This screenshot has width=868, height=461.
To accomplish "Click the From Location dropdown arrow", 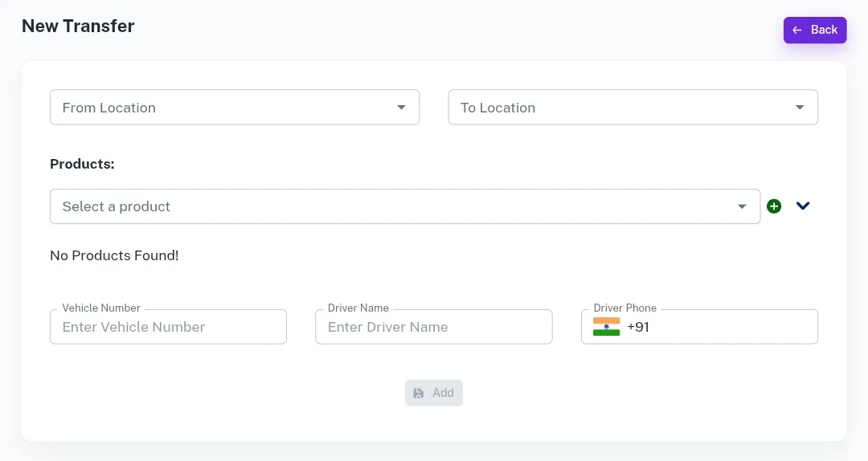I will 401,108.
